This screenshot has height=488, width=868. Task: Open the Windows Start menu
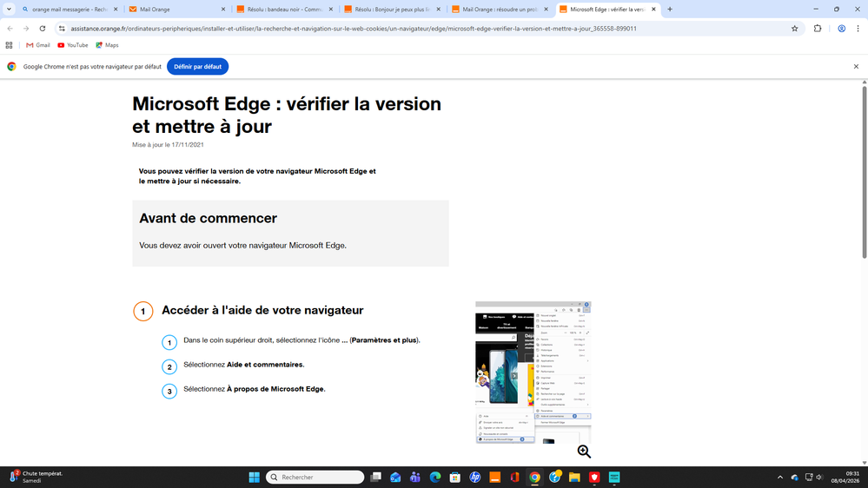click(254, 477)
